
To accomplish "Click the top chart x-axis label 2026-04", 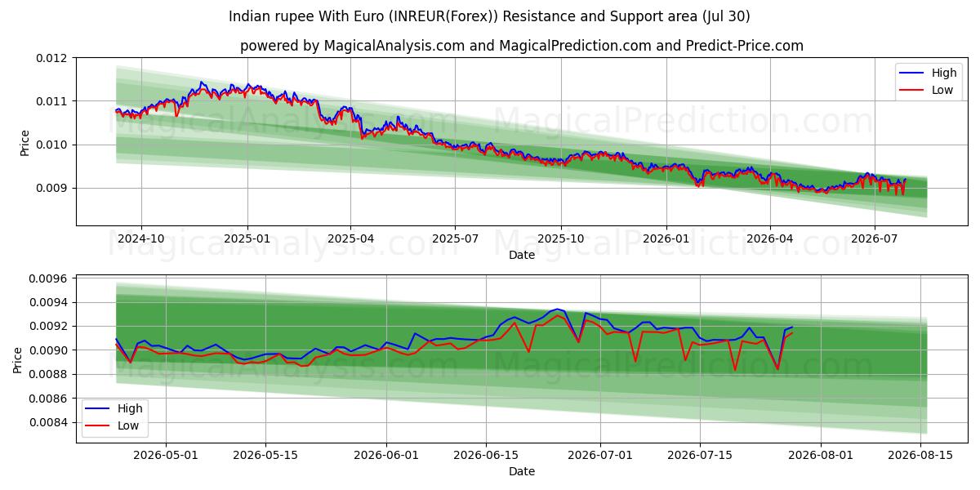I will pyautogui.click(x=769, y=238).
